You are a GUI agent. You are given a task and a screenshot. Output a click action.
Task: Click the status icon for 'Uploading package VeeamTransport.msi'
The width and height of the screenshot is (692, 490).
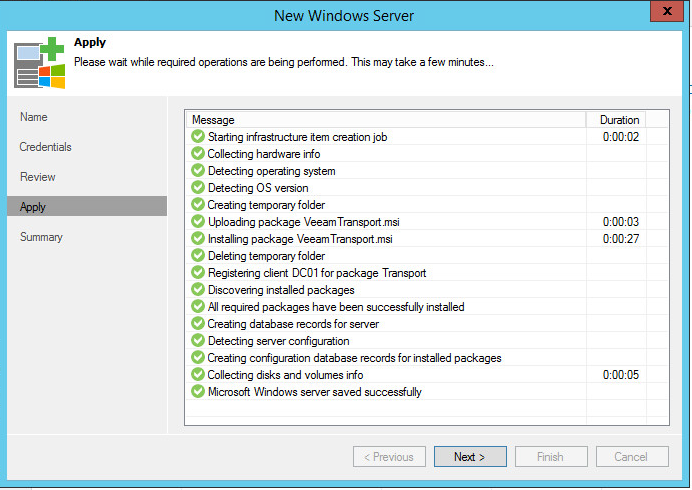point(197,222)
